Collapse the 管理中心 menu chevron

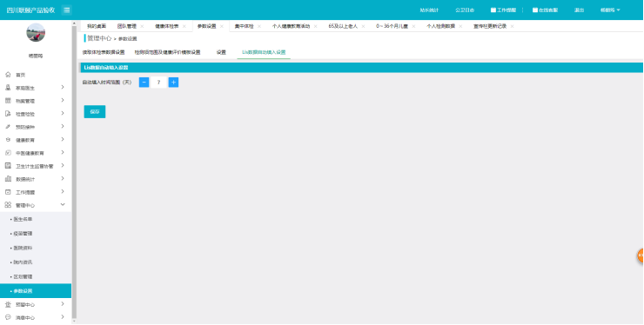pos(63,204)
